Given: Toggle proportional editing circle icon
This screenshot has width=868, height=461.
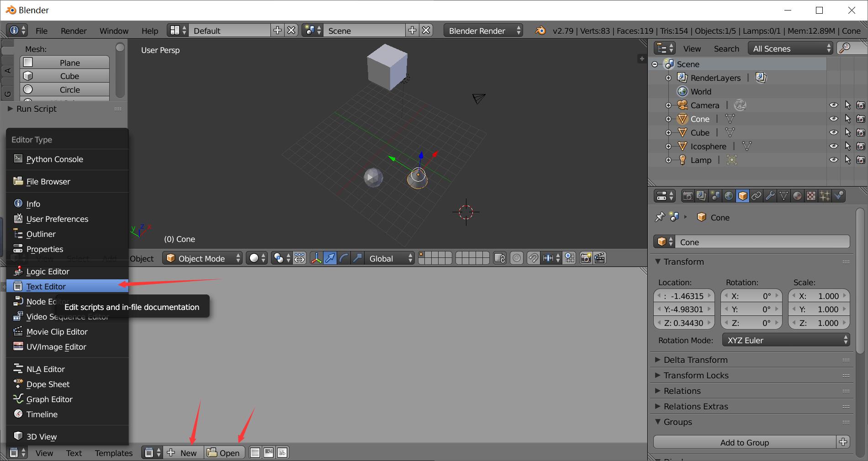Looking at the screenshot, I should (516, 258).
